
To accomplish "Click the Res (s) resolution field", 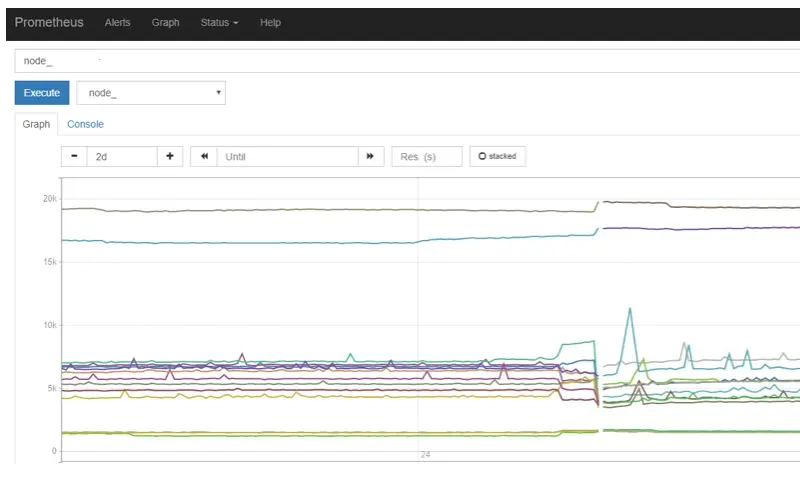I will tap(427, 157).
